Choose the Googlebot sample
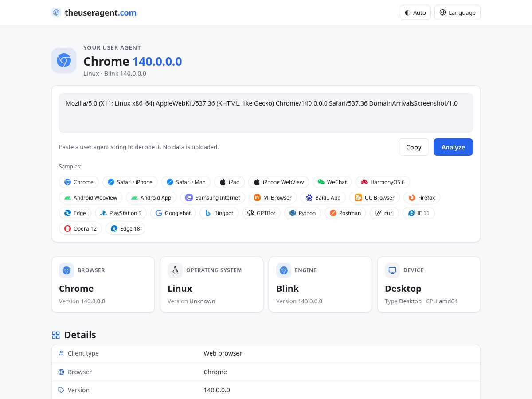The image size is (532, 399). [x=173, y=213]
